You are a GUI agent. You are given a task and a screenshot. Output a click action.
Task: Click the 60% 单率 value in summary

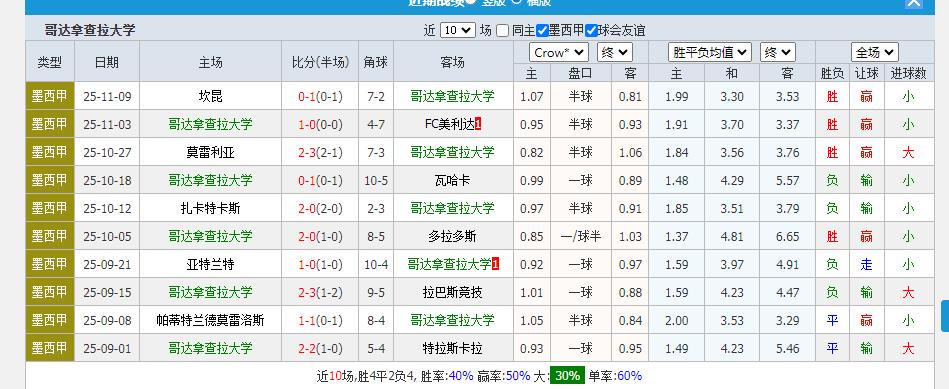tap(629, 376)
